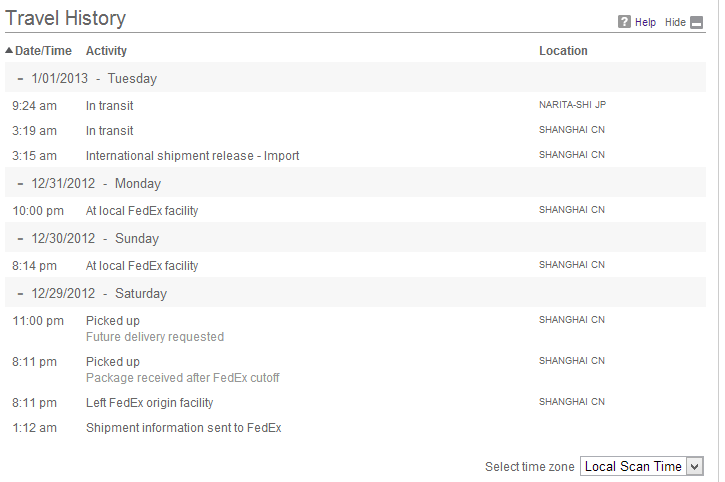Image resolution: width=725 pixels, height=482 pixels.
Task: Click the NARITA-SHI JP location
Action: click(572, 105)
